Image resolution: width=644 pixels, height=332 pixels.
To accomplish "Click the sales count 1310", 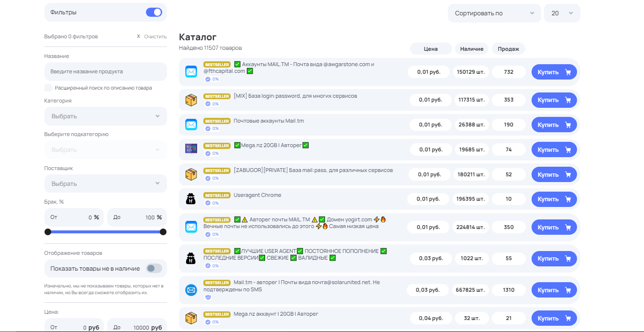I will point(509,290).
